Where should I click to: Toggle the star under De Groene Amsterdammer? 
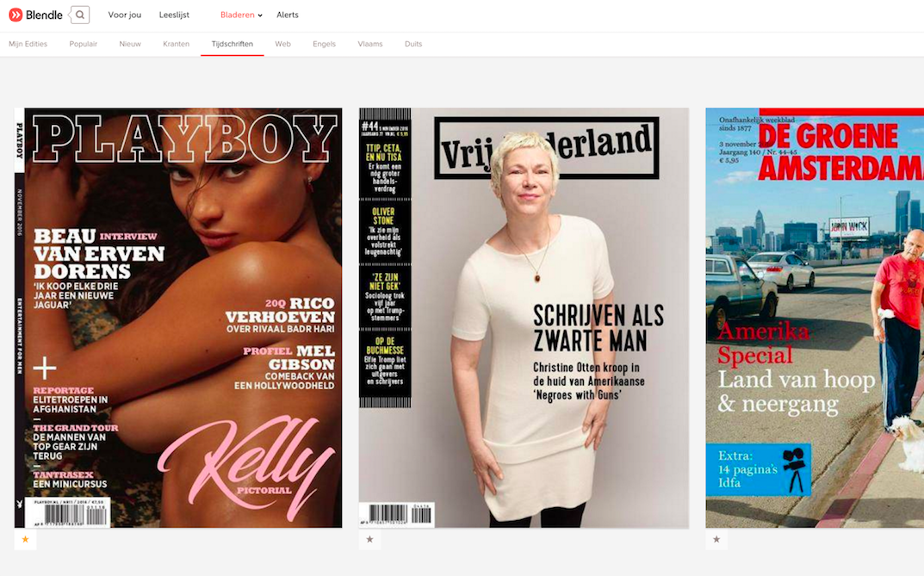[716, 539]
